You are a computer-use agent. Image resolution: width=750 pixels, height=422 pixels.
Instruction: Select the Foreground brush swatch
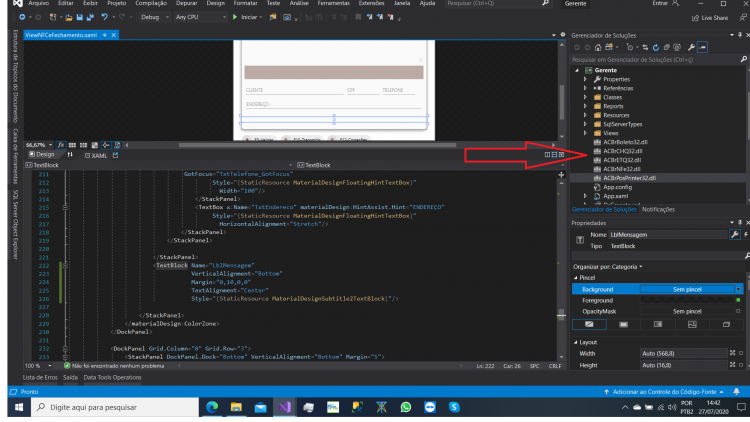click(x=687, y=300)
